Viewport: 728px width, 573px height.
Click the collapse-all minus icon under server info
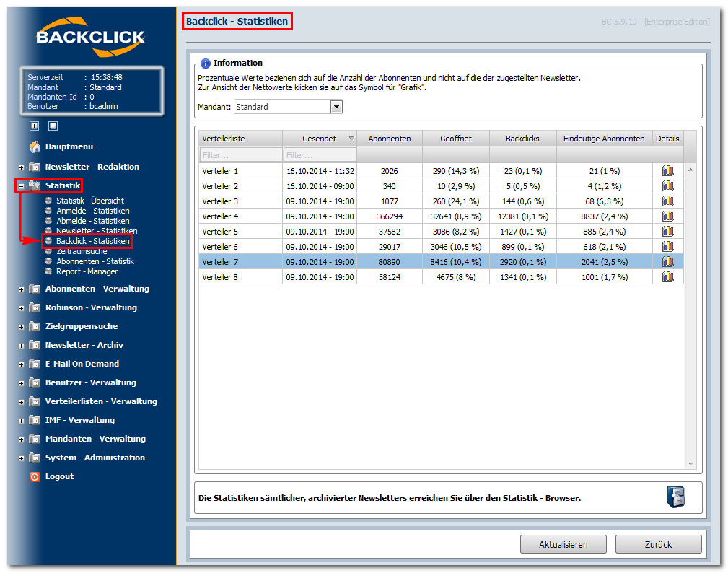(53, 126)
